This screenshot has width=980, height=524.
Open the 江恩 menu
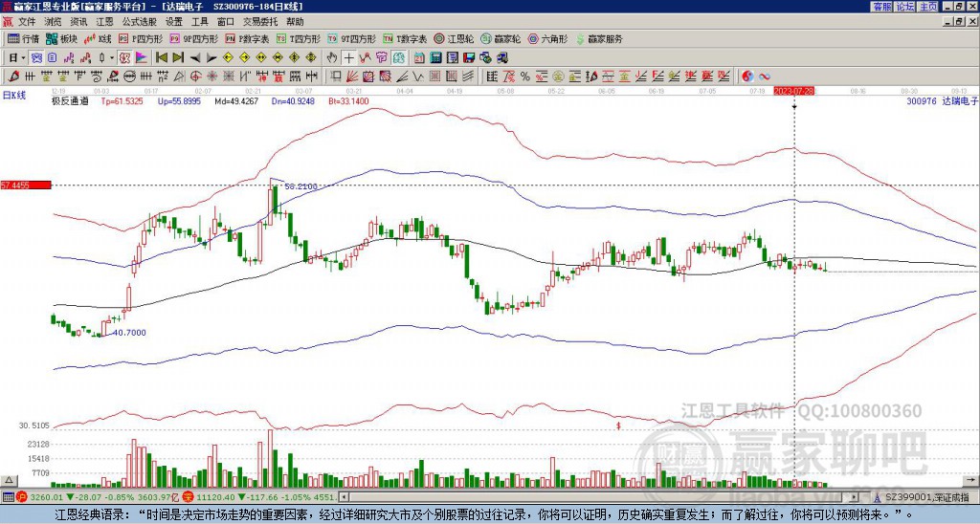pyautogui.click(x=104, y=22)
